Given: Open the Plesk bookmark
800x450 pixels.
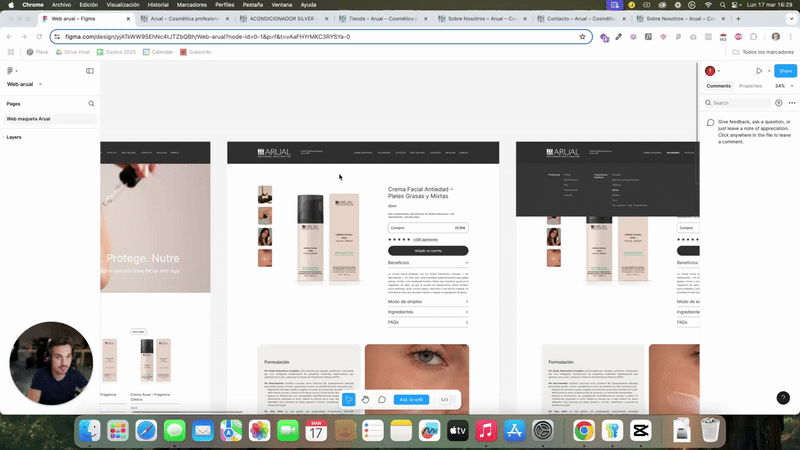Looking at the screenshot, I should (x=37, y=52).
